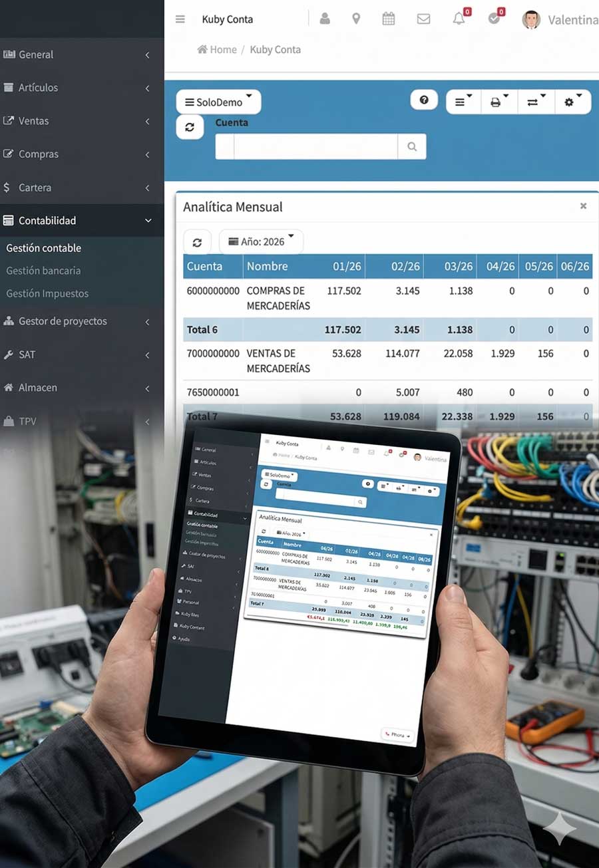
Task: Click the 114.077 cell in large table
Action: (403, 353)
